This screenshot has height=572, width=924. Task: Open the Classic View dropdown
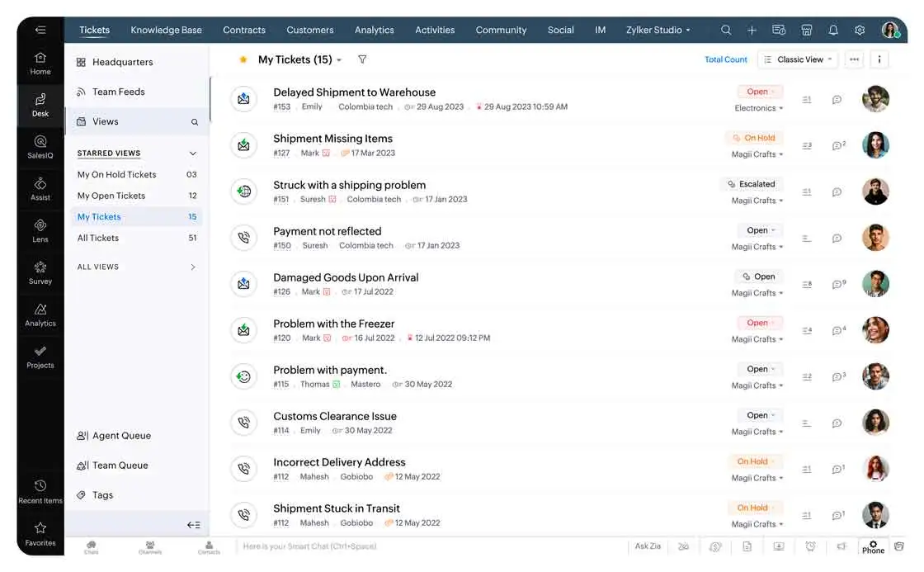point(797,59)
